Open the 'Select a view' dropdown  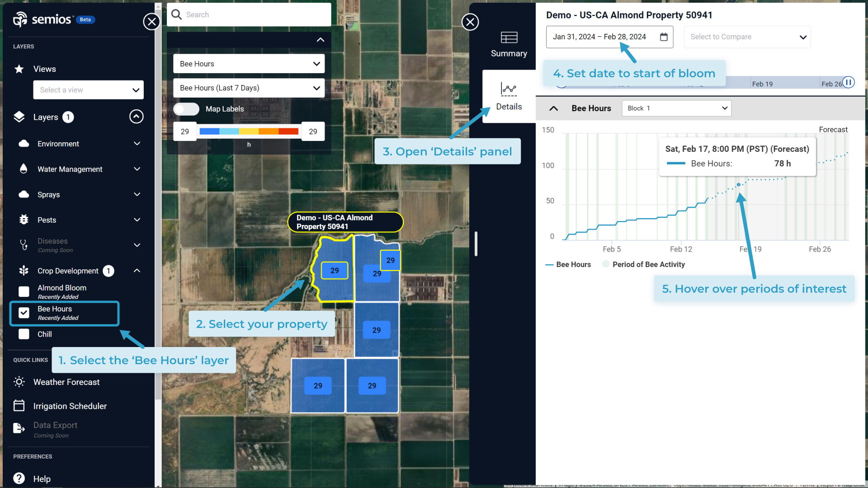pos(88,90)
